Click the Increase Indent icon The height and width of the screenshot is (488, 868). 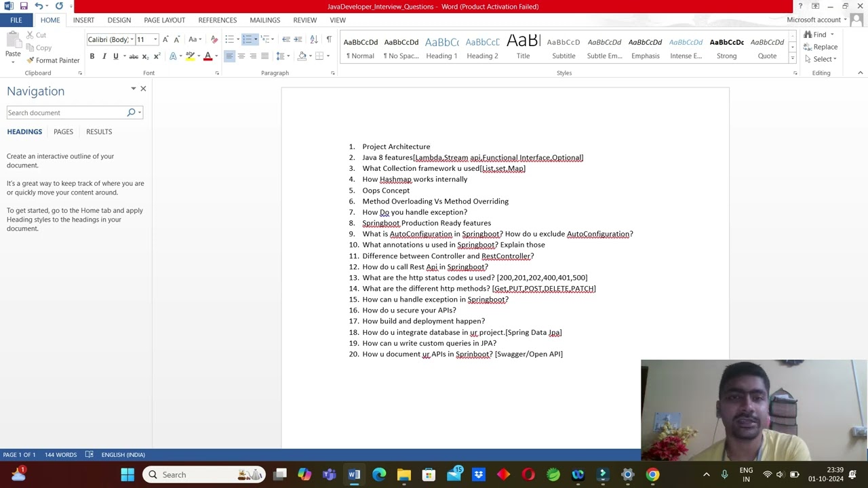298,39
